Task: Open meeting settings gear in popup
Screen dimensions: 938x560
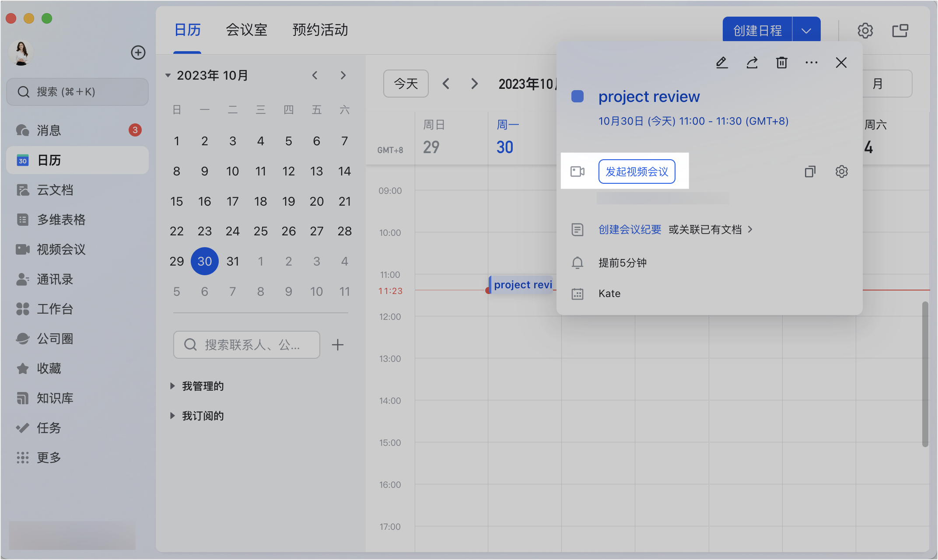Action: [x=842, y=171]
